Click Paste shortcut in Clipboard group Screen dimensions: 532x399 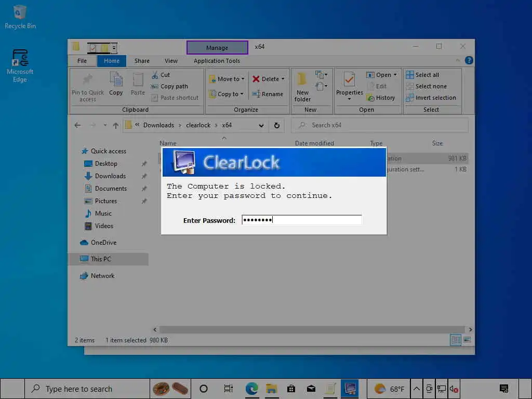[175, 98]
